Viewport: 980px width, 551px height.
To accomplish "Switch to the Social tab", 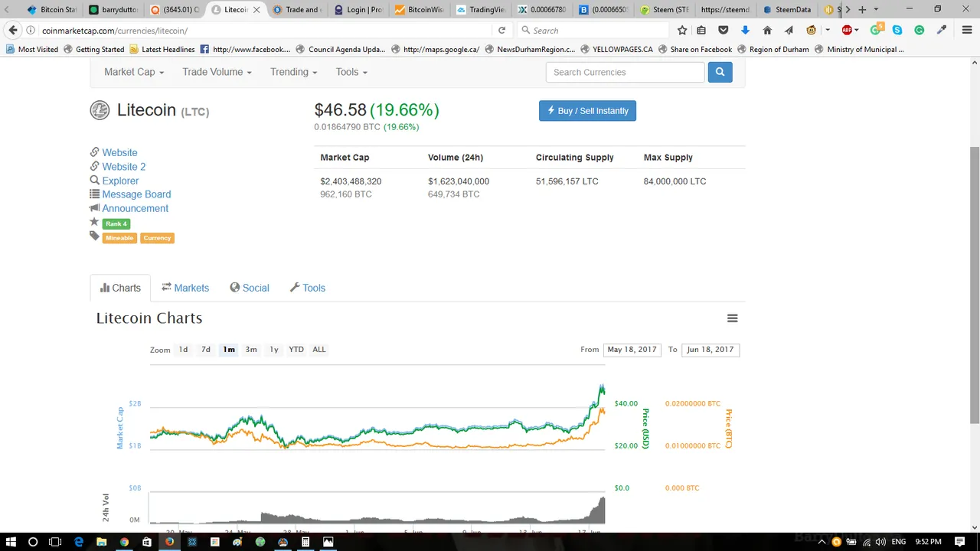I will tap(250, 288).
